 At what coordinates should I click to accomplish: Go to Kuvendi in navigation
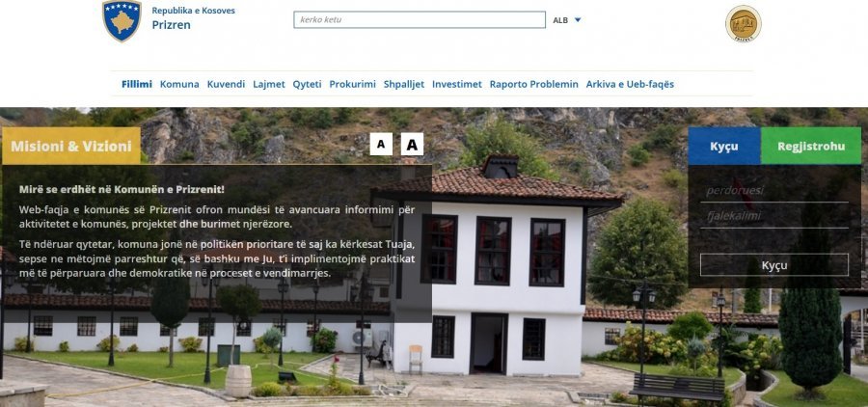[226, 84]
